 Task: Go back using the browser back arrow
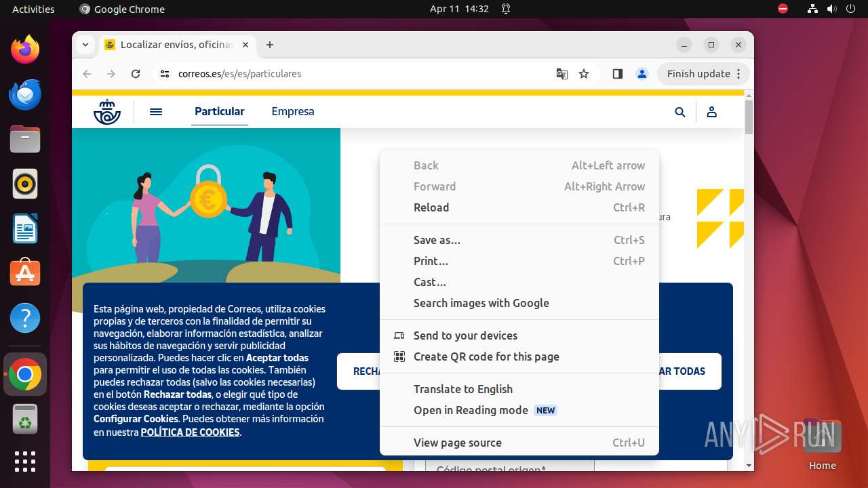pos(87,74)
